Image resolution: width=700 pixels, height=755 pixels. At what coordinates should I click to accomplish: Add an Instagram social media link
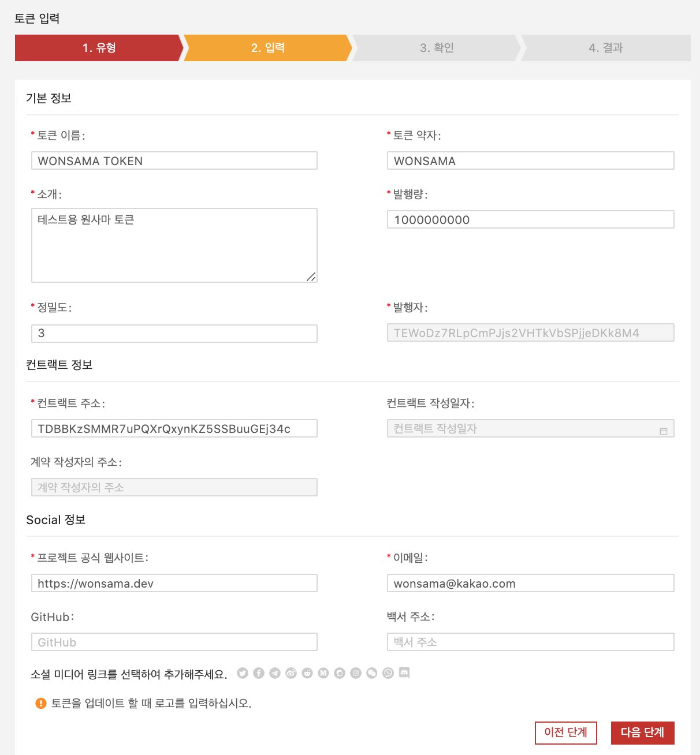(x=356, y=673)
